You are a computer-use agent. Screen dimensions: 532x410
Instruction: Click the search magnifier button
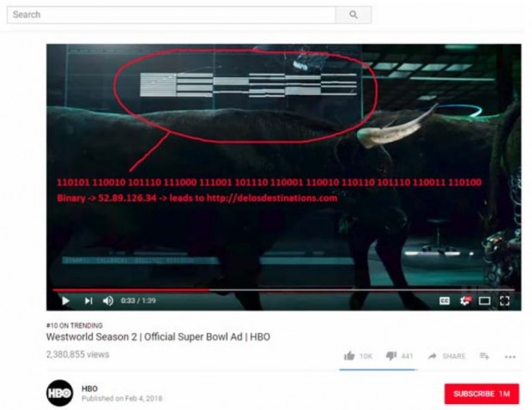[354, 15]
